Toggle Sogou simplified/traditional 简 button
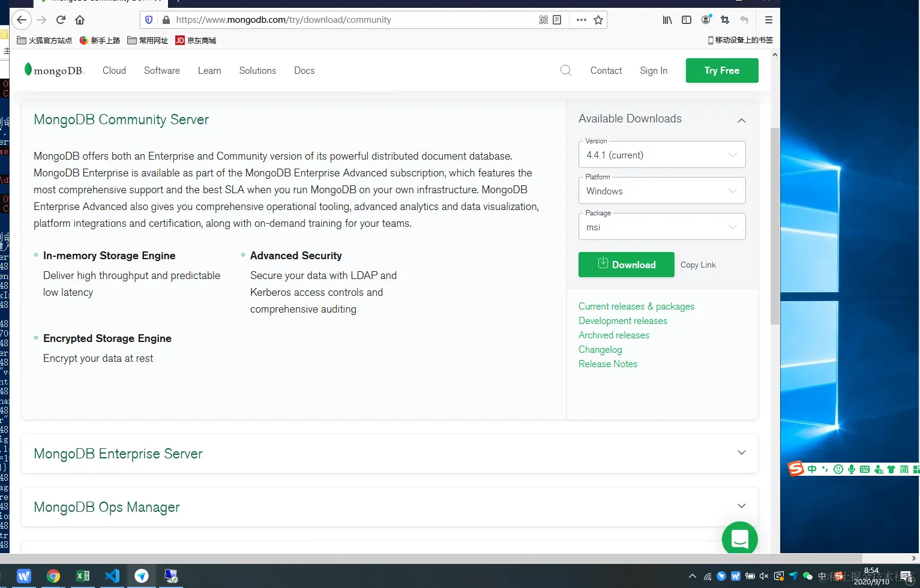The width and height of the screenshot is (920, 588). pos(904,469)
